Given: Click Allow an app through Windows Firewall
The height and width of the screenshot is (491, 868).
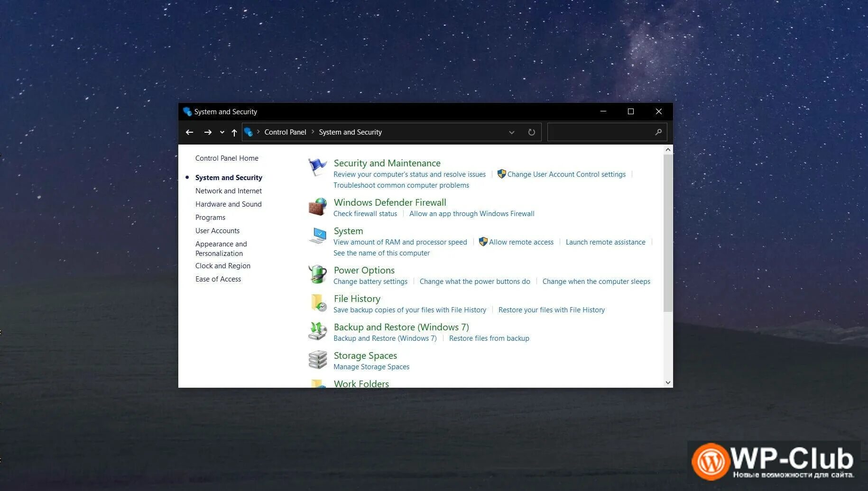Looking at the screenshot, I should click(x=472, y=214).
